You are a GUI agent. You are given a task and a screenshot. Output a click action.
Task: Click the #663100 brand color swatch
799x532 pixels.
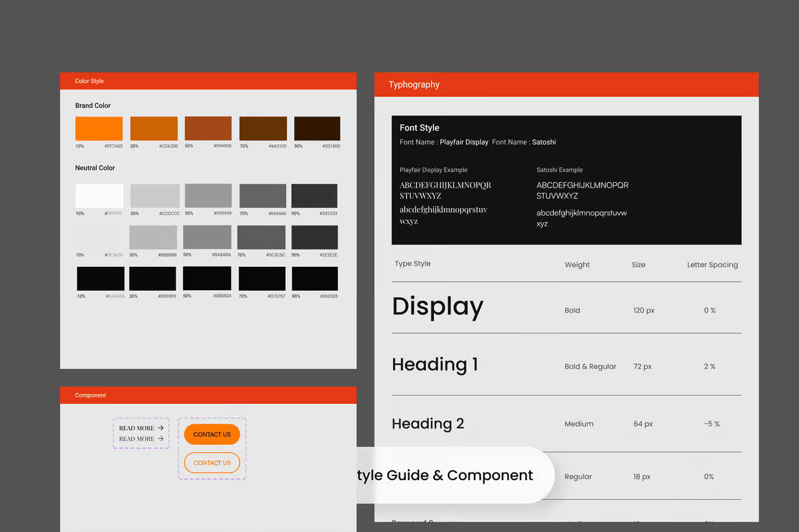click(x=263, y=129)
